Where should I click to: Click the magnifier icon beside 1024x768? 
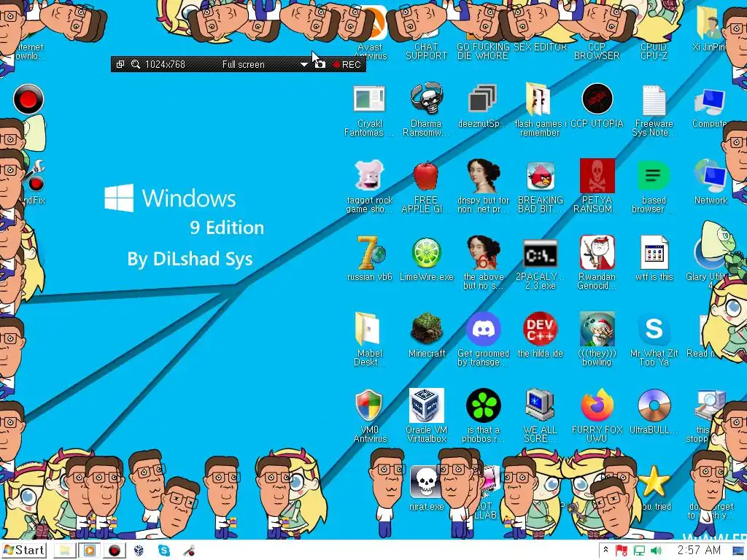tap(135, 64)
